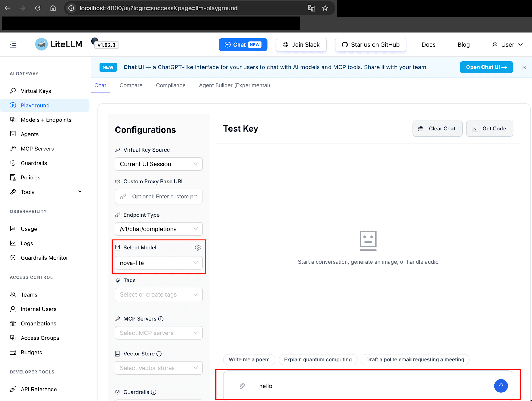
Task: Navigate to Access Groups
Action: coord(45,338)
